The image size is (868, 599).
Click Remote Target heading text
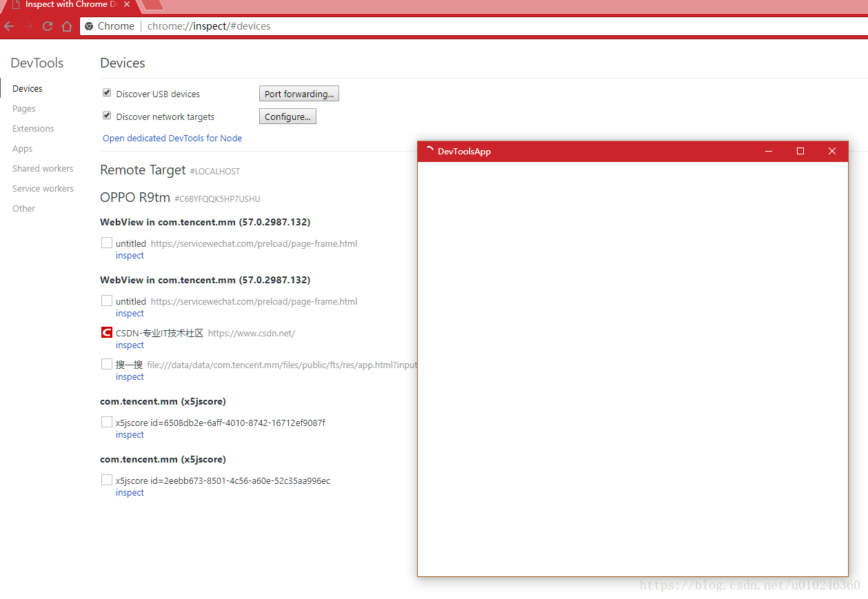(143, 170)
